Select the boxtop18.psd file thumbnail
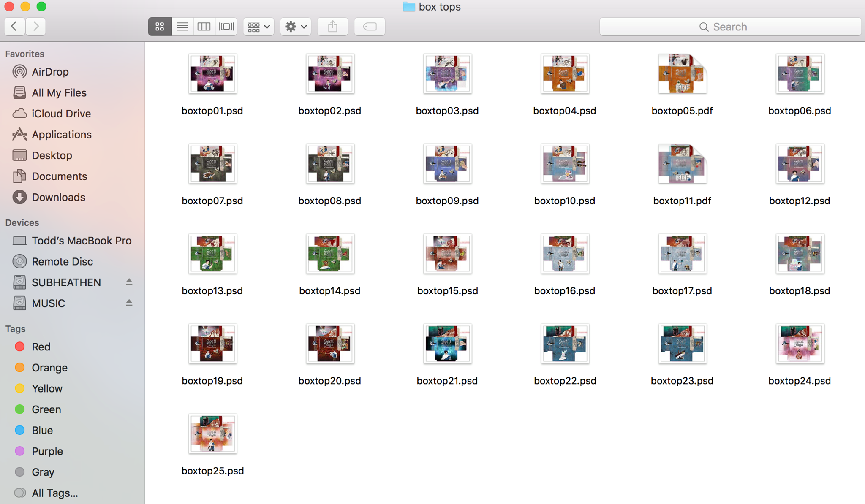Screen dimensions: 865x504 (x=800, y=253)
